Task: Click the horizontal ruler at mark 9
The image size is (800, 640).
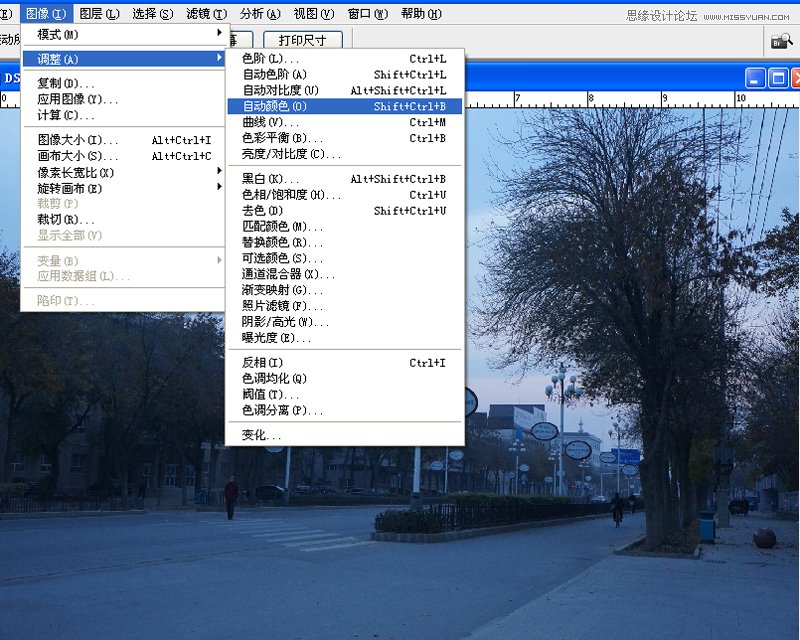Action: 664,99
